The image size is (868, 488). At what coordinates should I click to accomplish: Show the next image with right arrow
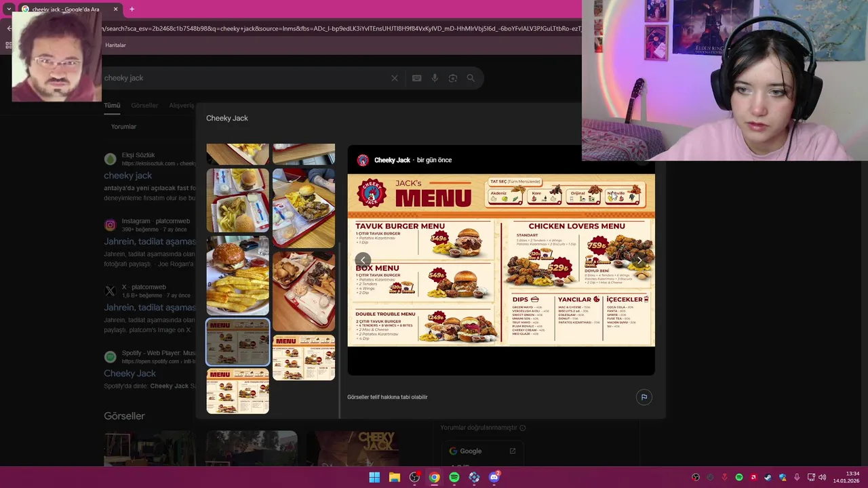click(x=639, y=260)
